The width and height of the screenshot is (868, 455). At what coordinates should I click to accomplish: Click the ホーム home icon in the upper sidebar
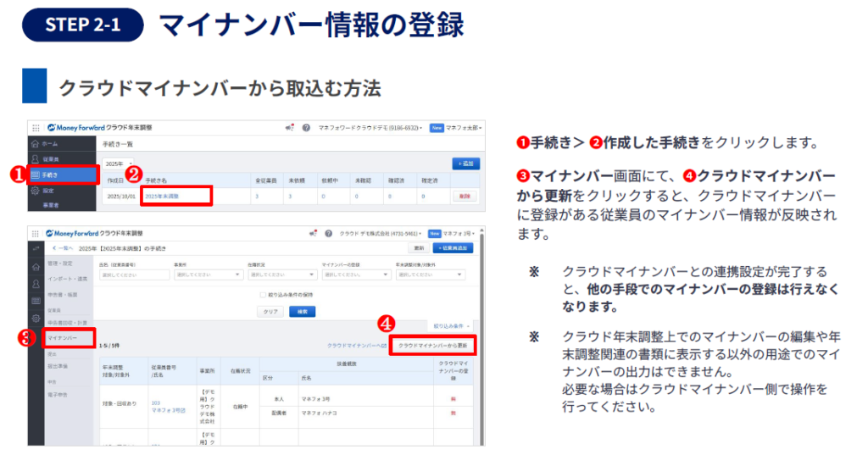click(35, 144)
